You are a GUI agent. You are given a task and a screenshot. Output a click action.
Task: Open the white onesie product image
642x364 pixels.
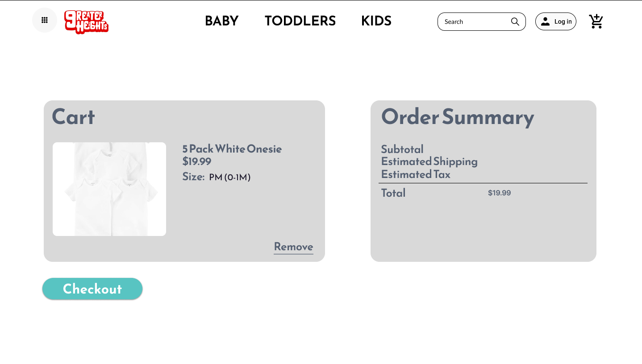109,189
